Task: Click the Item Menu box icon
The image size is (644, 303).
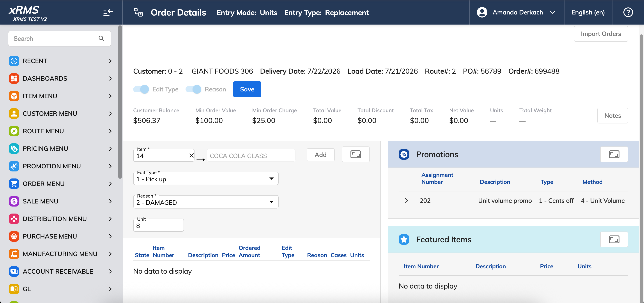Action: (14, 96)
